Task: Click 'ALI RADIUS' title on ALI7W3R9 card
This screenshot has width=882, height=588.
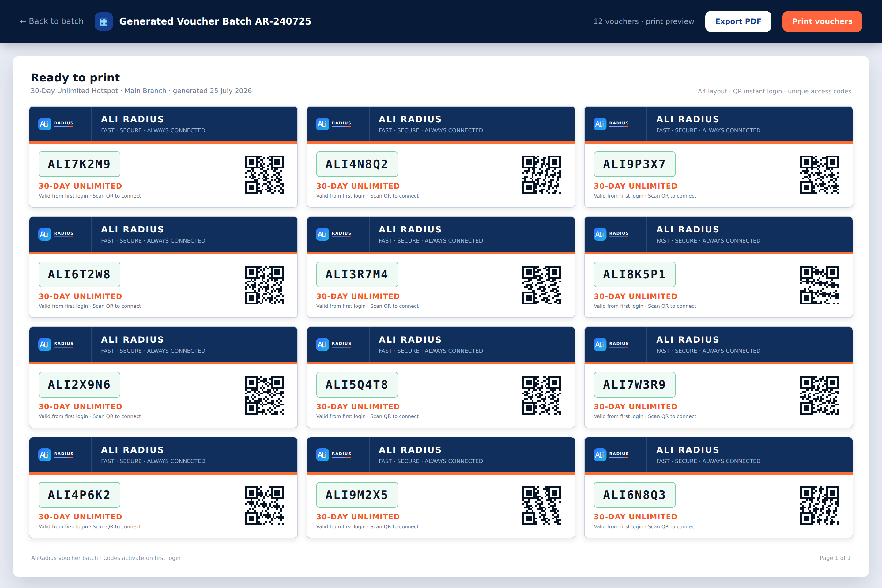Action: coord(687,340)
